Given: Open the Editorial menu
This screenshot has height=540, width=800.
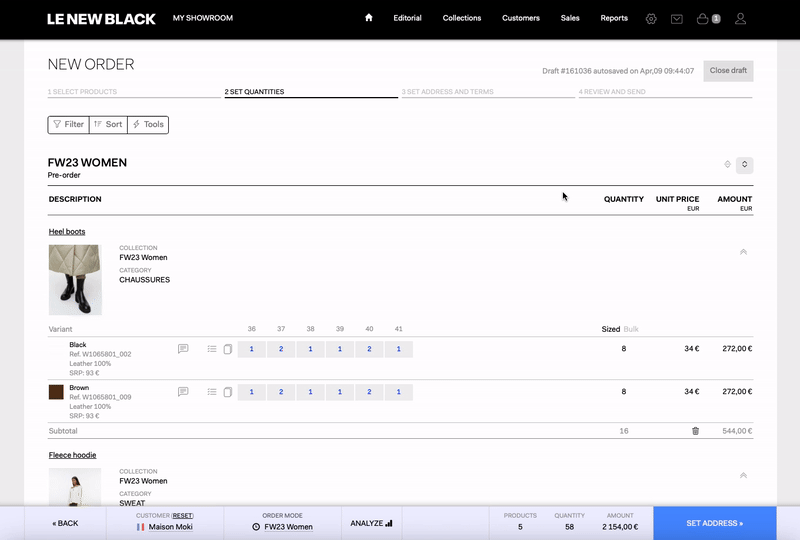Looking at the screenshot, I should 407,18.
